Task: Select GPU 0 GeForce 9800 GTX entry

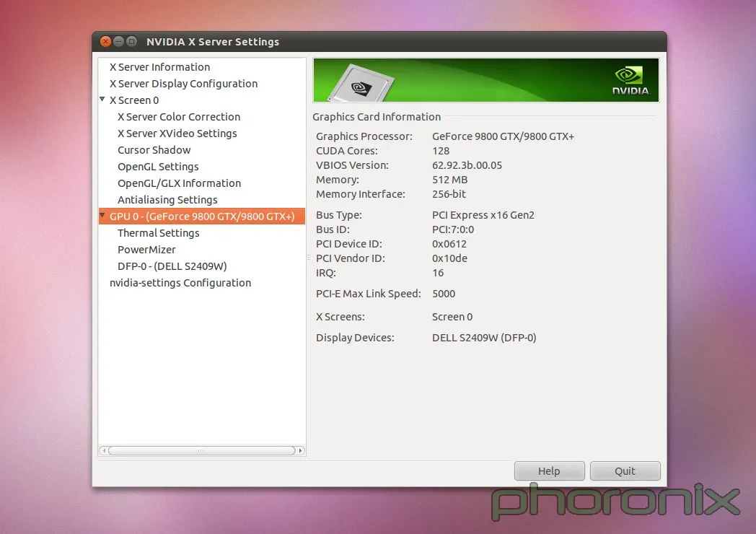Action: click(202, 216)
